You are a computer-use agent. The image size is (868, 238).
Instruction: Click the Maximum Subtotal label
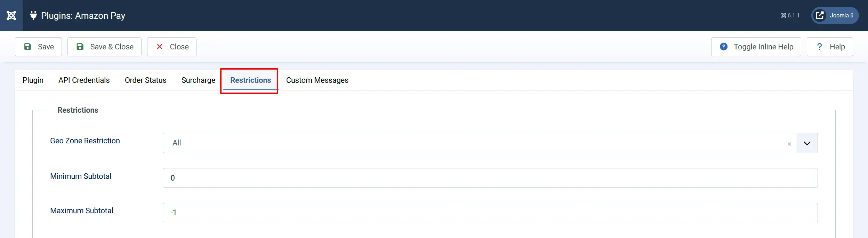point(82,211)
